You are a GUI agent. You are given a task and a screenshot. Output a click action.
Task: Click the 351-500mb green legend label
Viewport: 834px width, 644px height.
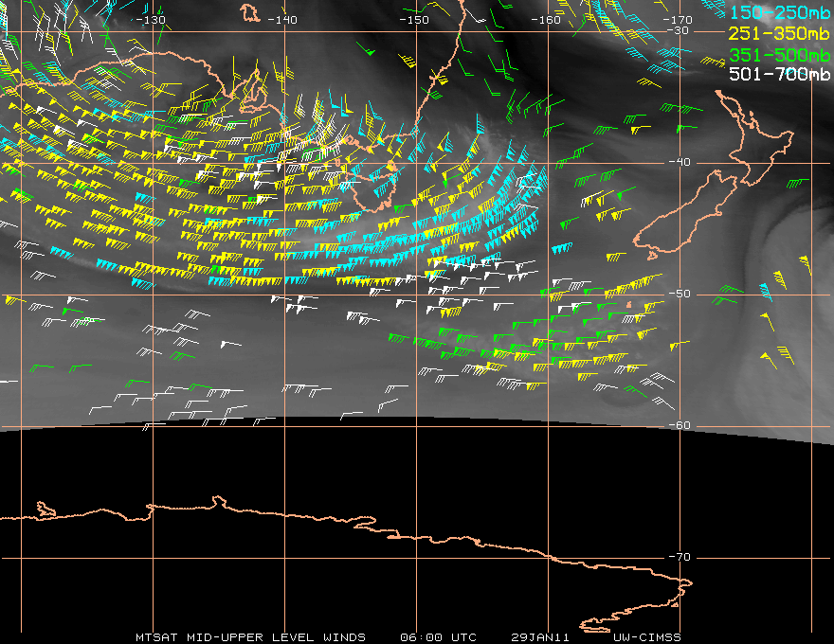tap(779, 54)
